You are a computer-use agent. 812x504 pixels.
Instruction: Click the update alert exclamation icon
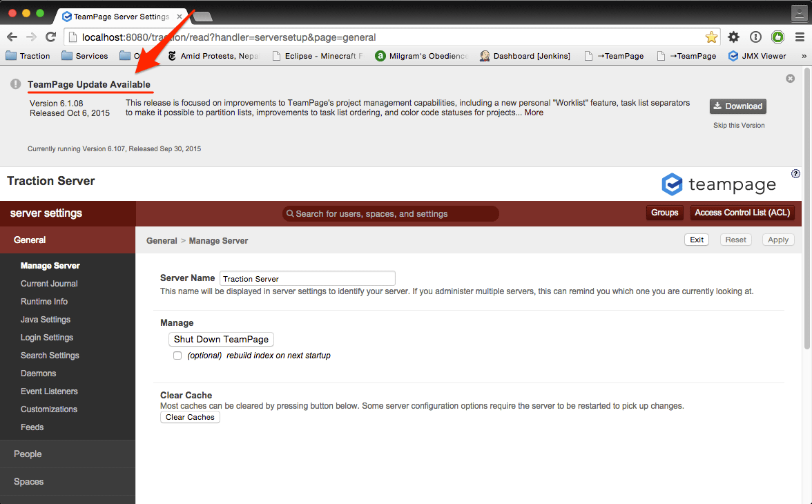point(15,84)
